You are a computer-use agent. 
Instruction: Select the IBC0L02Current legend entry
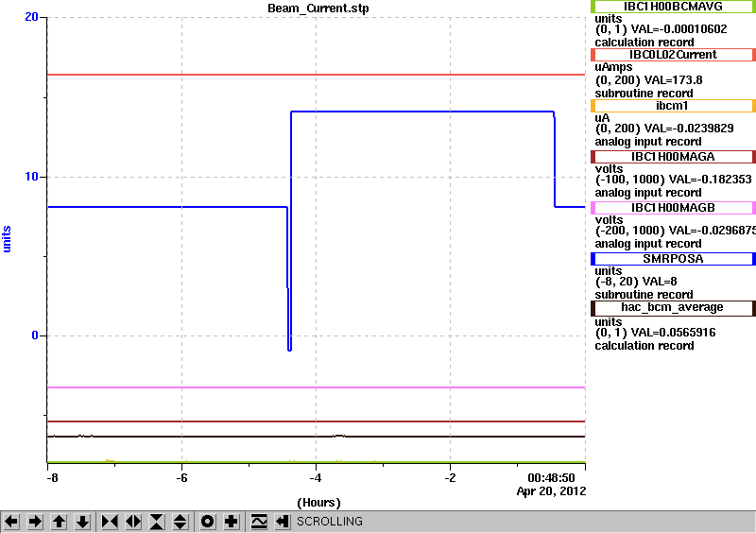coord(673,55)
